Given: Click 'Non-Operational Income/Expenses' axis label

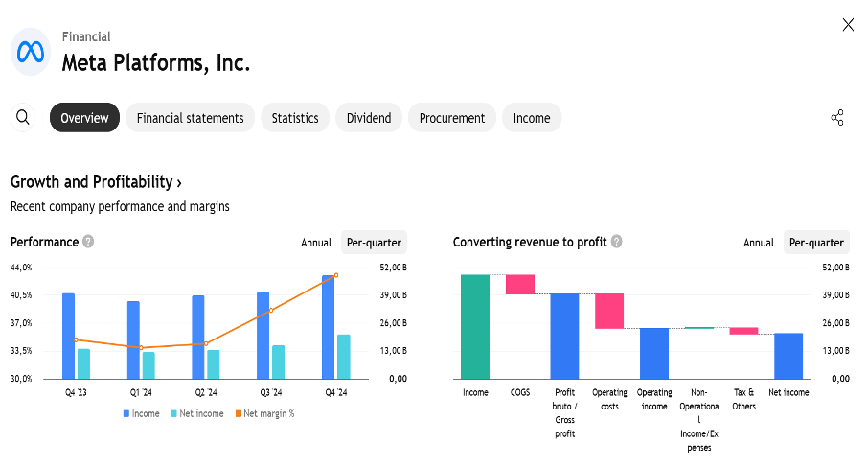Looking at the screenshot, I should [x=699, y=420].
